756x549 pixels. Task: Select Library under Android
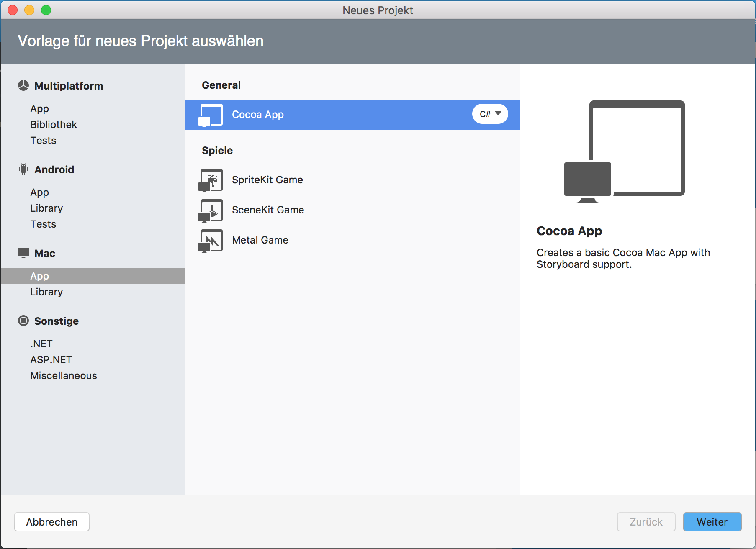(x=46, y=208)
